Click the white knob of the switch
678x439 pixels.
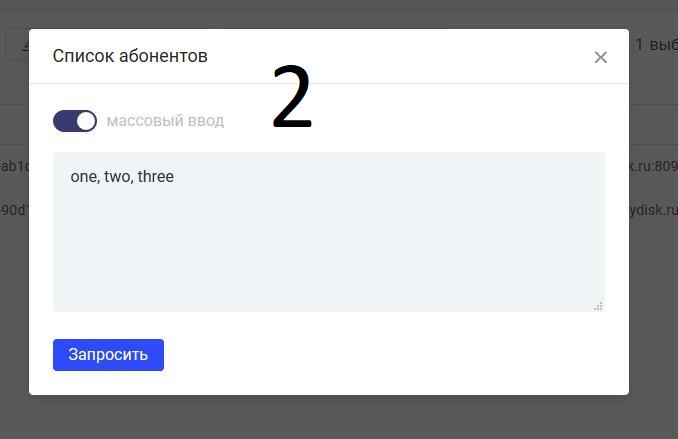(x=86, y=121)
